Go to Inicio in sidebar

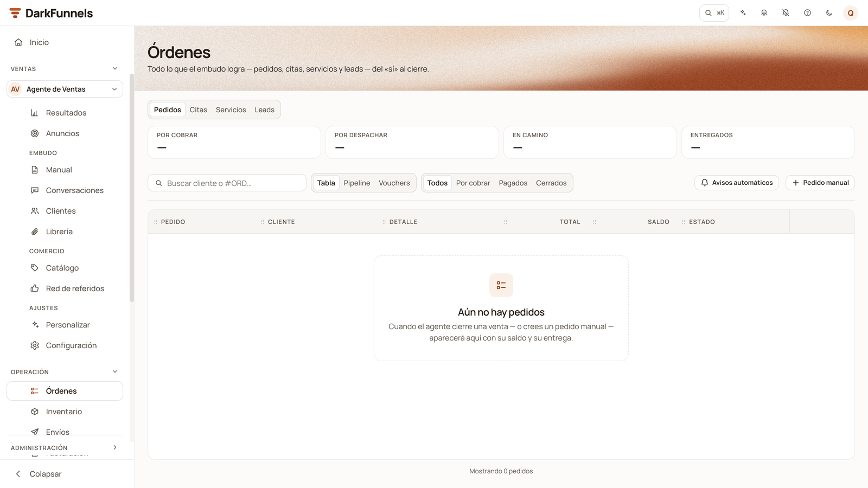(65, 42)
